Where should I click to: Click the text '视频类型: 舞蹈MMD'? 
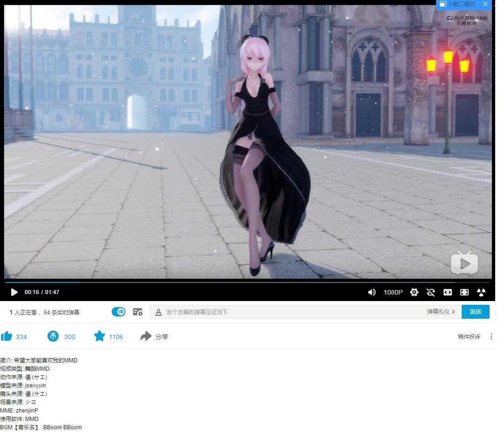[x=25, y=369]
